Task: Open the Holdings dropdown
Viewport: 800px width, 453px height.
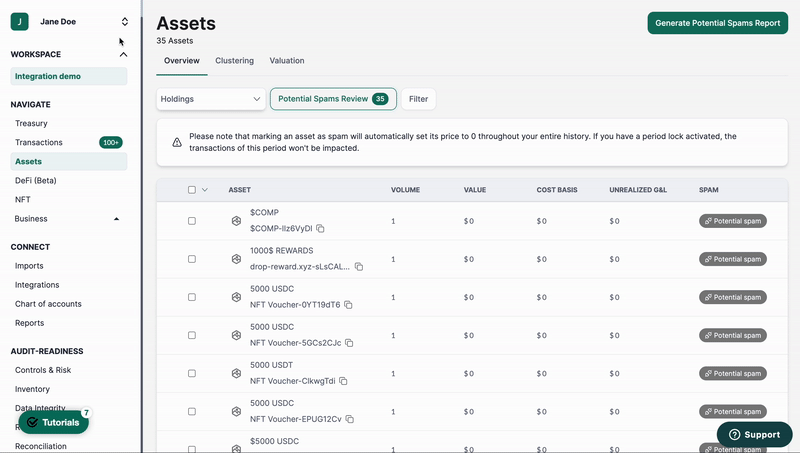Action: pyautogui.click(x=211, y=99)
